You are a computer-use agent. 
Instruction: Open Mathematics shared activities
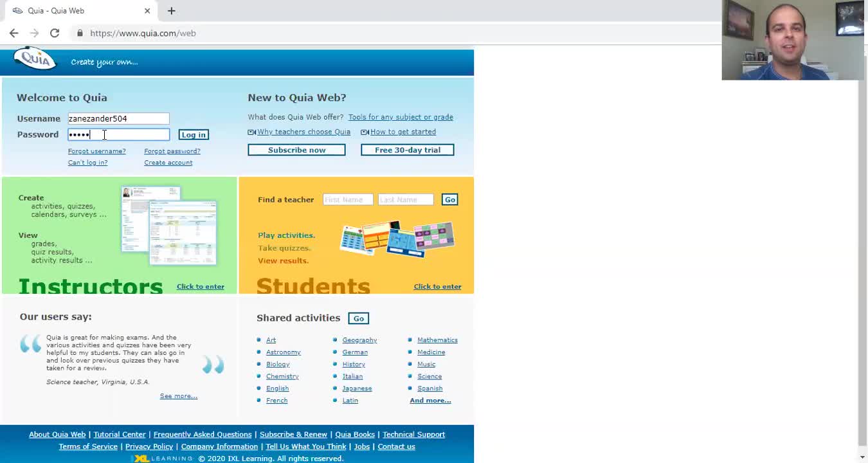click(437, 340)
